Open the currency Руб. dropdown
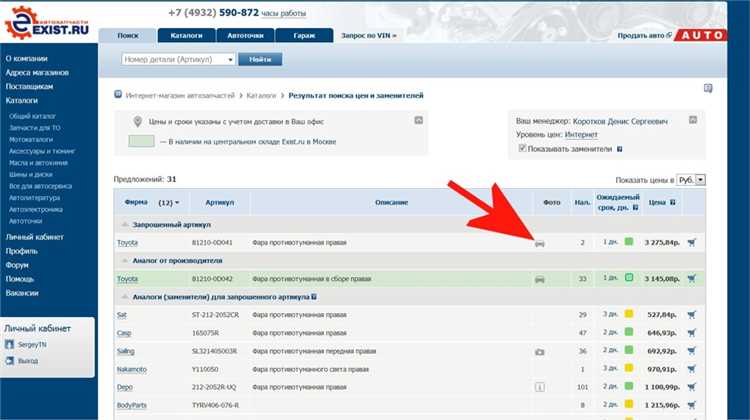The width and height of the screenshot is (750, 420). [700, 180]
